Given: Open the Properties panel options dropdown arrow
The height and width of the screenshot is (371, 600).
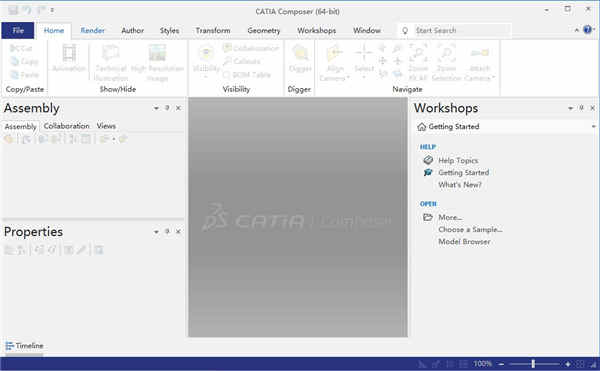Looking at the screenshot, I should click(x=156, y=232).
